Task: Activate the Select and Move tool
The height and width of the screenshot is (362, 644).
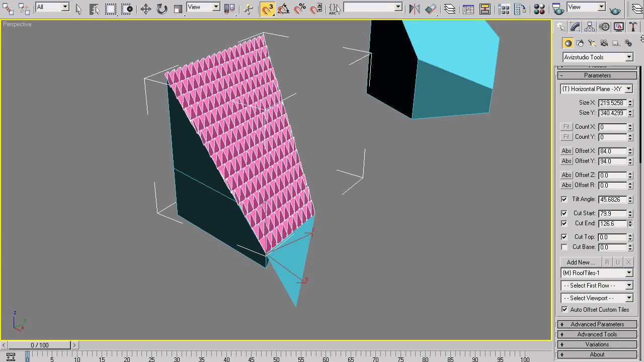Action: (x=146, y=9)
